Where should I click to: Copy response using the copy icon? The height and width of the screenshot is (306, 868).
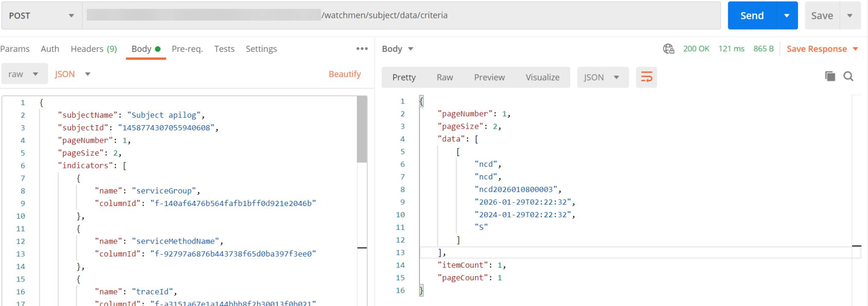[830, 76]
